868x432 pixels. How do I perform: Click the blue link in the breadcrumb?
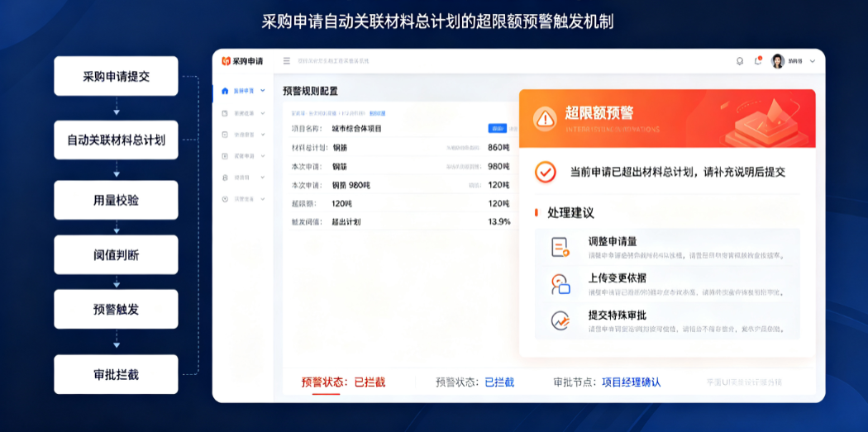[378, 113]
